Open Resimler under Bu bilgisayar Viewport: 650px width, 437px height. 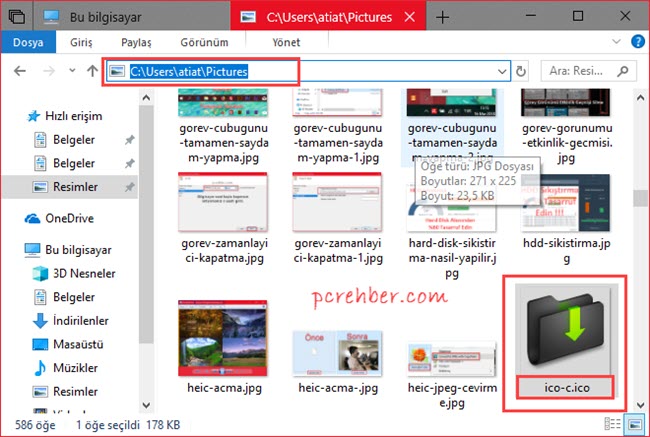point(75,392)
